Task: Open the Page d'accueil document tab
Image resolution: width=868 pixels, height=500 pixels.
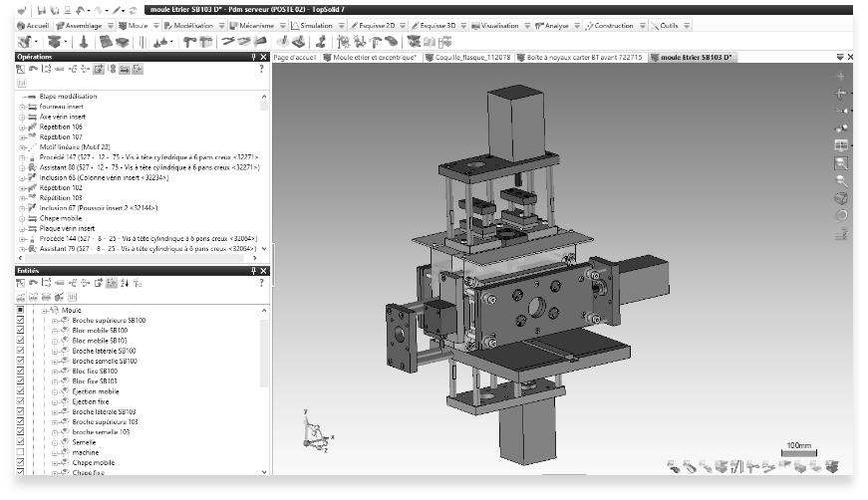Action: [295, 58]
